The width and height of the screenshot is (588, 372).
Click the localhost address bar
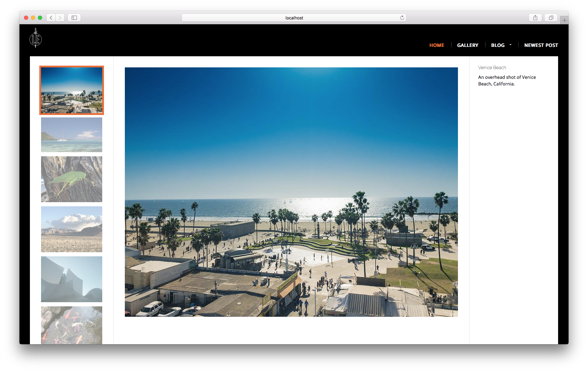(294, 18)
